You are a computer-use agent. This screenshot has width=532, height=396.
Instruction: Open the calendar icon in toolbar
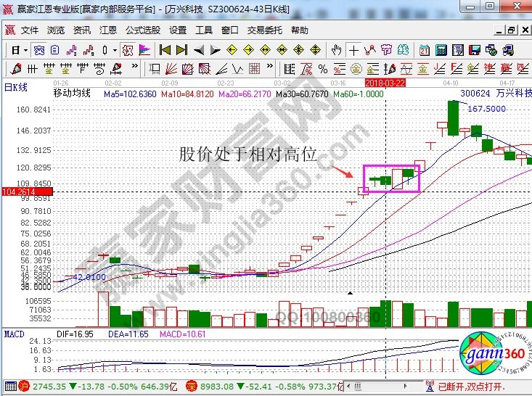pyautogui.click(x=424, y=50)
